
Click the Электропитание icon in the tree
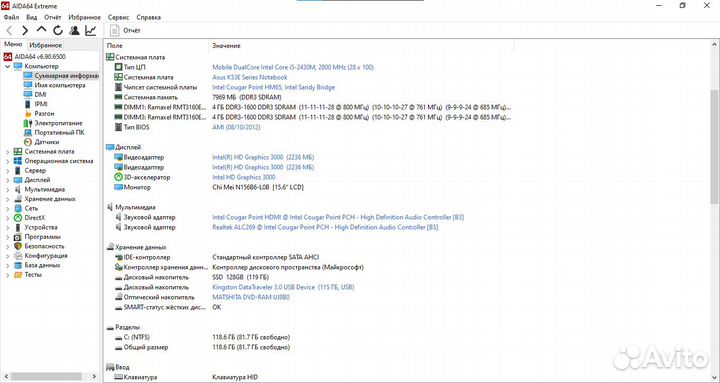coord(28,123)
